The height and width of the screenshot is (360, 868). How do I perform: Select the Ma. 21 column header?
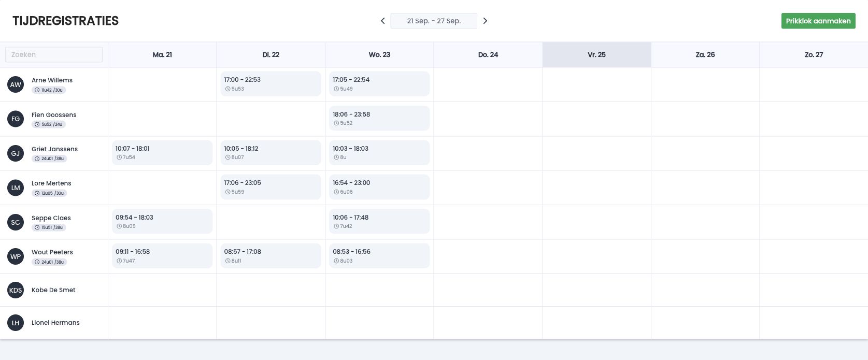coord(162,55)
